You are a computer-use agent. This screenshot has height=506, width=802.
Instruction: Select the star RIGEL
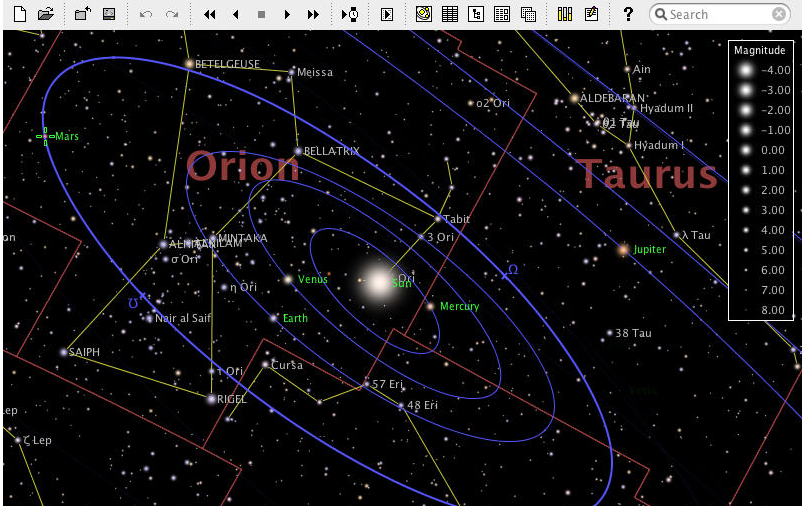[x=211, y=399]
